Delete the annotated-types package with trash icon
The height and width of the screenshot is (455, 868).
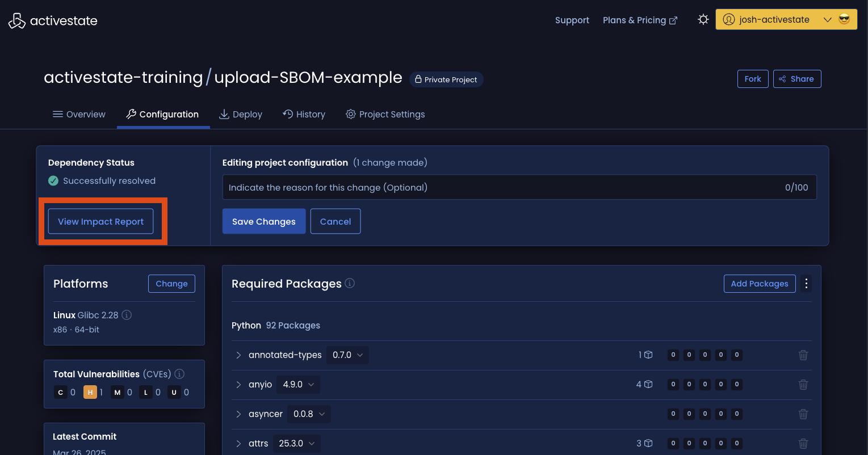coord(803,355)
